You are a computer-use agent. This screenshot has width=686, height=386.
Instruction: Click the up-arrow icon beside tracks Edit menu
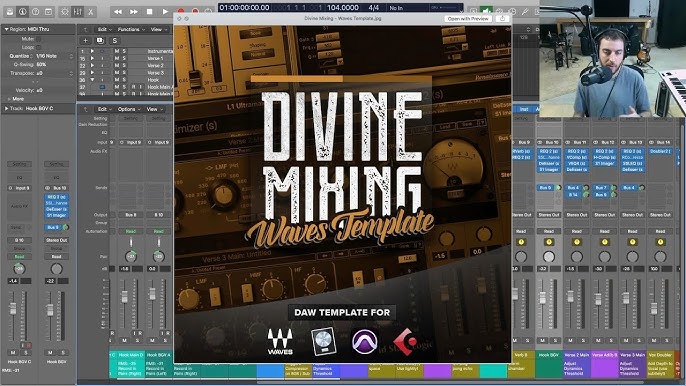(85, 29)
